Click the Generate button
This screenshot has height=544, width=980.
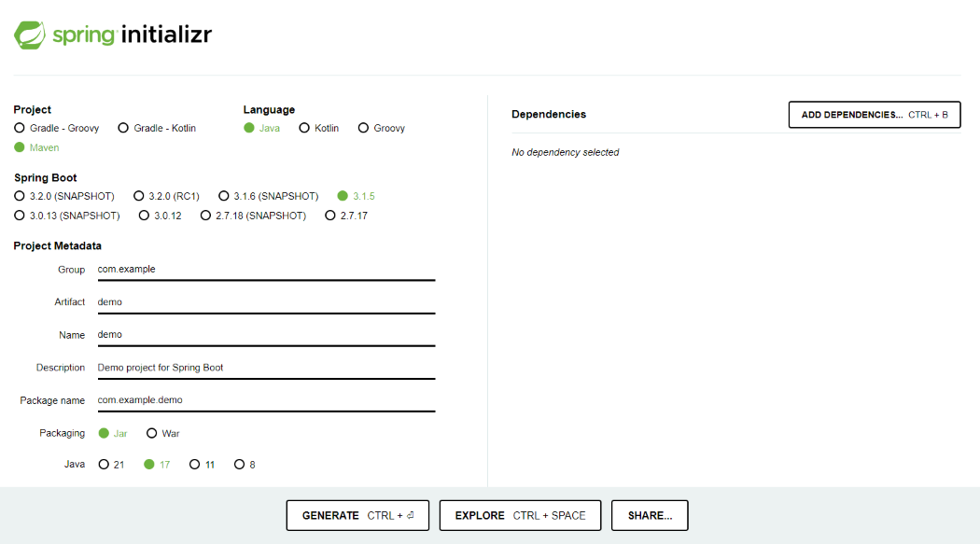click(357, 514)
